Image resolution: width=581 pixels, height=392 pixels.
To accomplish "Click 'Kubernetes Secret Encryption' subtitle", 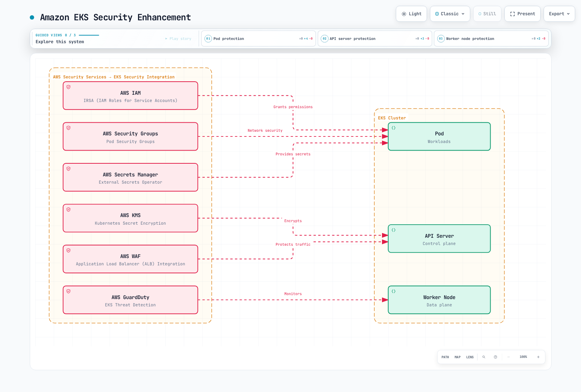I will tap(130, 223).
